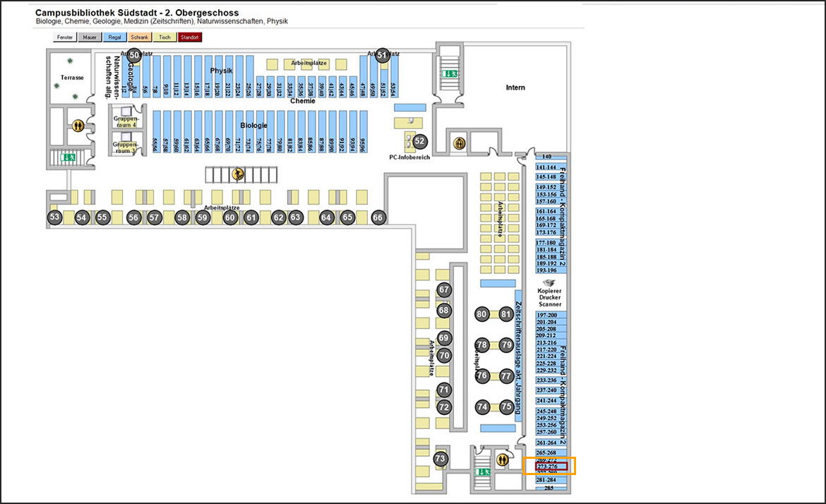Select marker 51 at the Chemie shelves
This screenshot has width=826, height=504.
383,55
